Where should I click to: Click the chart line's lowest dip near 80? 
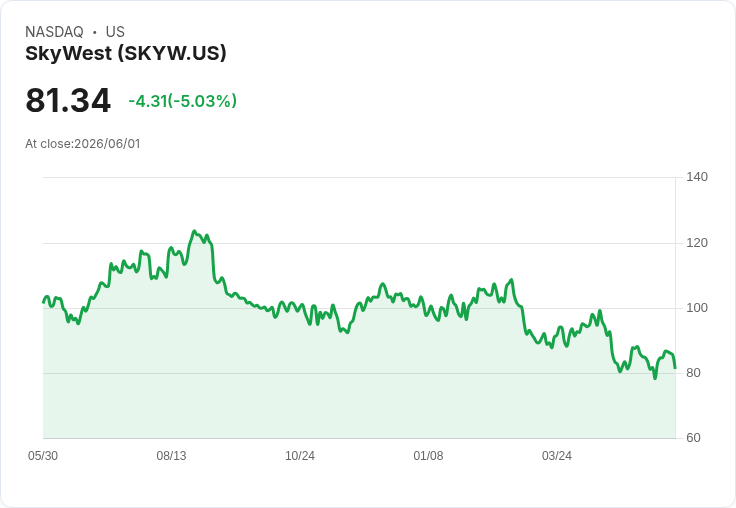[x=655, y=378]
